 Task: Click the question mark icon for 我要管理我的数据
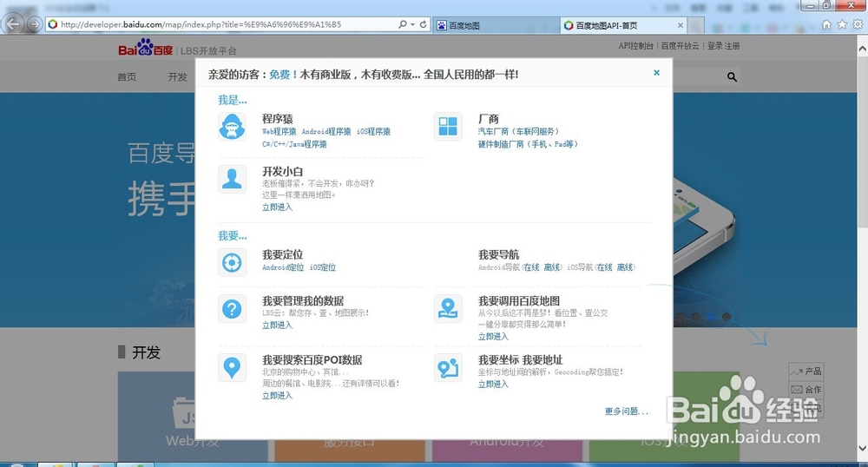[232, 309]
